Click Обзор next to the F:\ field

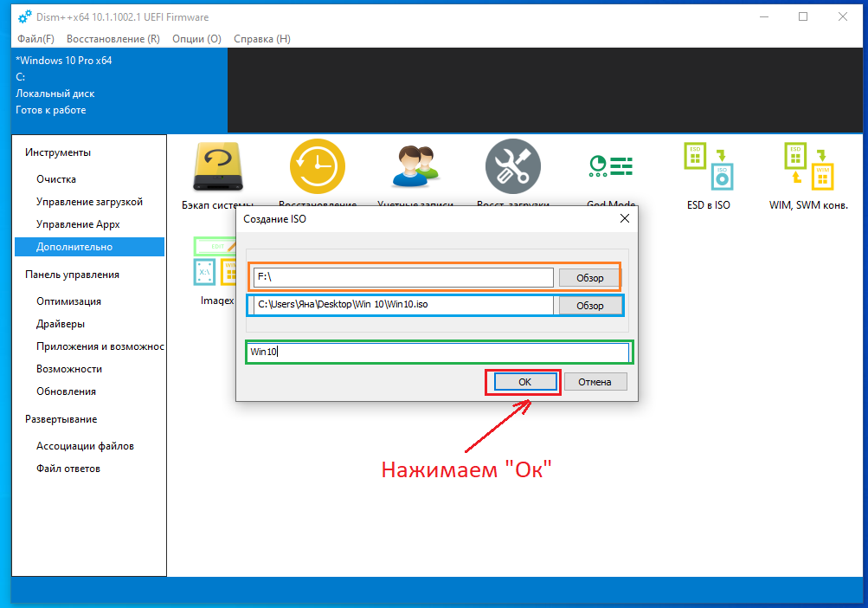point(589,278)
